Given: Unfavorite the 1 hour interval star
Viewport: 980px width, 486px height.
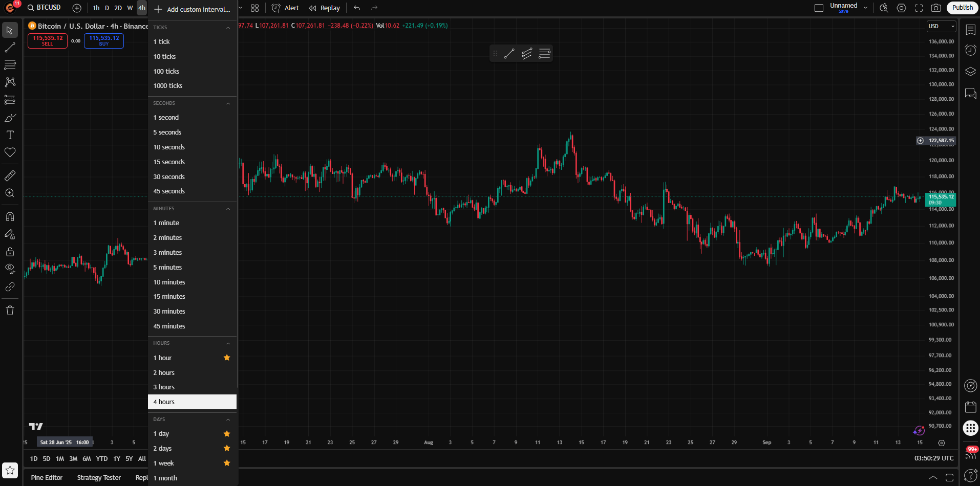Looking at the screenshot, I should click(x=227, y=358).
